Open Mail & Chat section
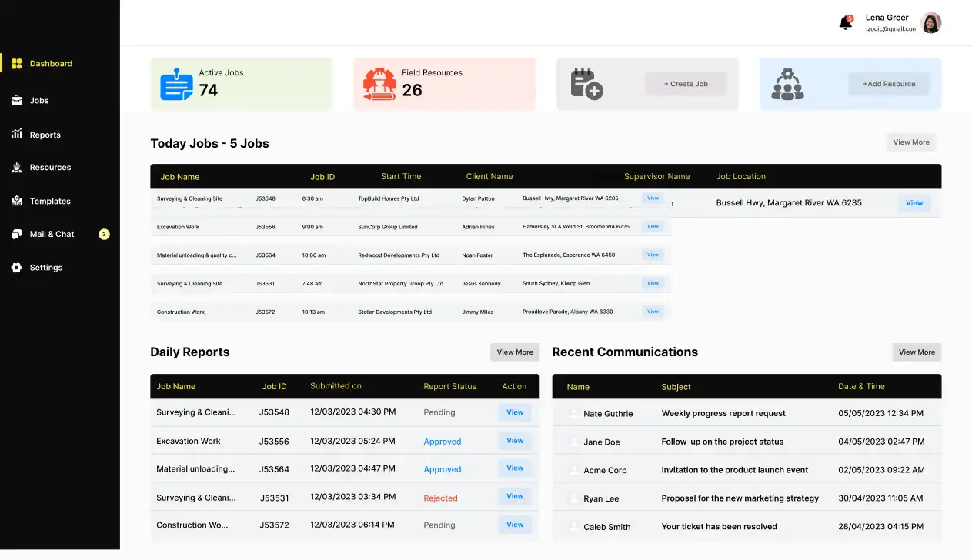972x560 pixels. [52, 235]
